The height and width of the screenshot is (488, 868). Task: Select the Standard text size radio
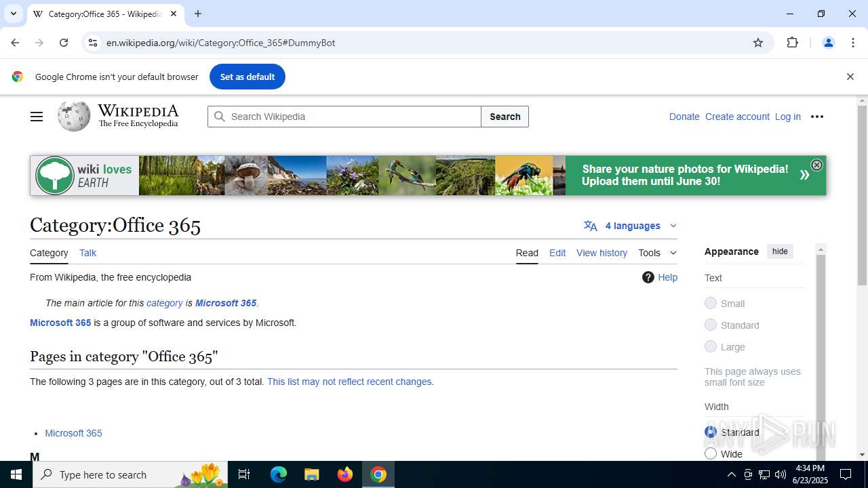[x=711, y=325]
